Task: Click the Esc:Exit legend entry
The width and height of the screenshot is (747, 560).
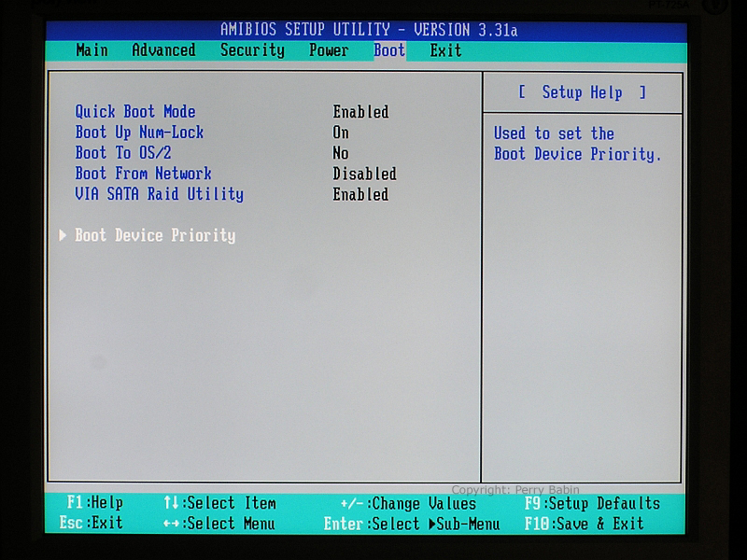Action: [91, 523]
